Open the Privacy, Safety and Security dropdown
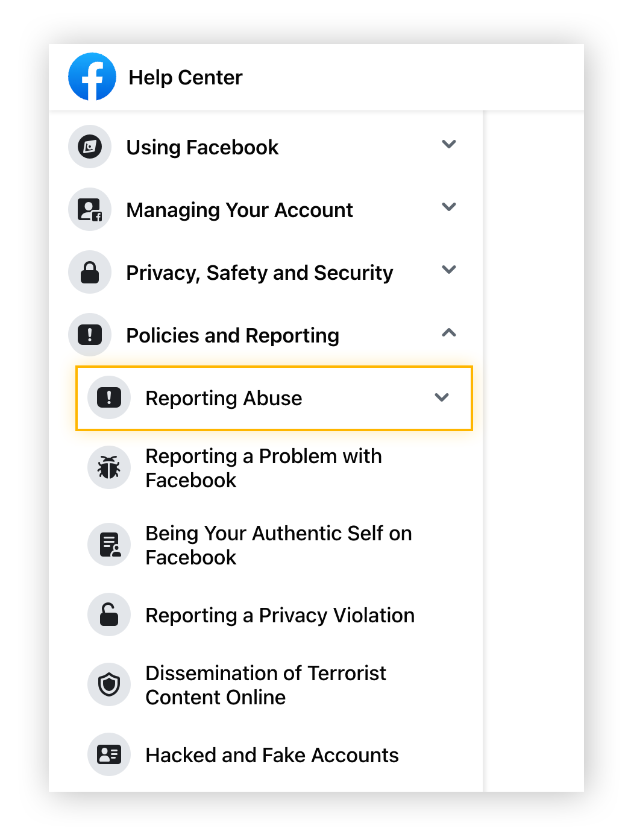Viewport: 631px width, 840px height. (x=448, y=270)
